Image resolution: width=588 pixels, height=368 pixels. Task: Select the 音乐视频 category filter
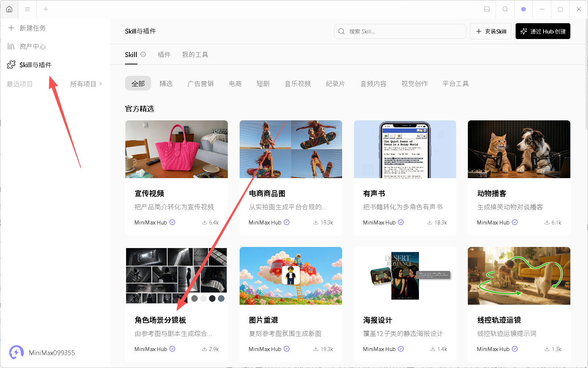298,84
